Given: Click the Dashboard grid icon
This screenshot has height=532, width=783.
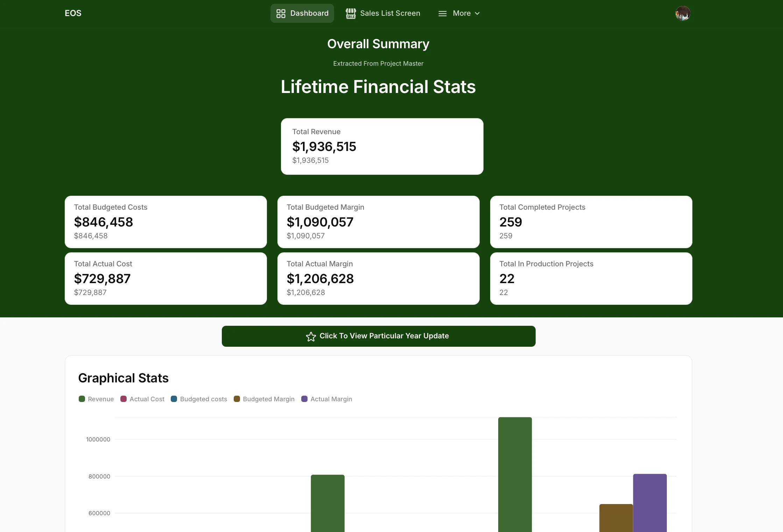Looking at the screenshot, I should tap(281, 14).
